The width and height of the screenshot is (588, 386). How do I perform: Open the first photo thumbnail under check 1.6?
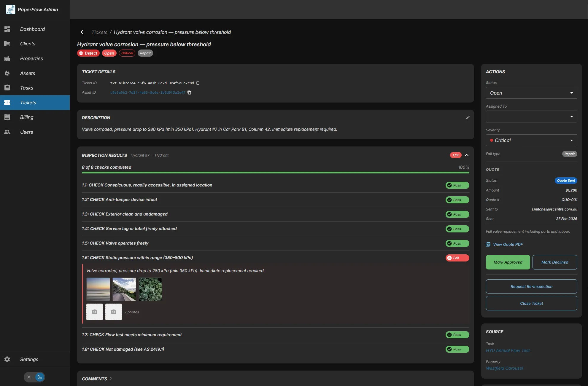(98, 289)
